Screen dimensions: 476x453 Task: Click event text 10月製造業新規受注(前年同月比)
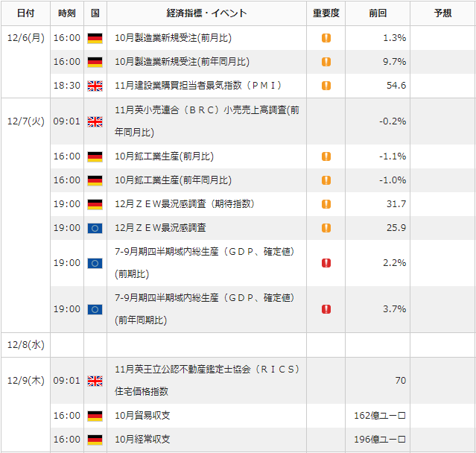point(183,62)
